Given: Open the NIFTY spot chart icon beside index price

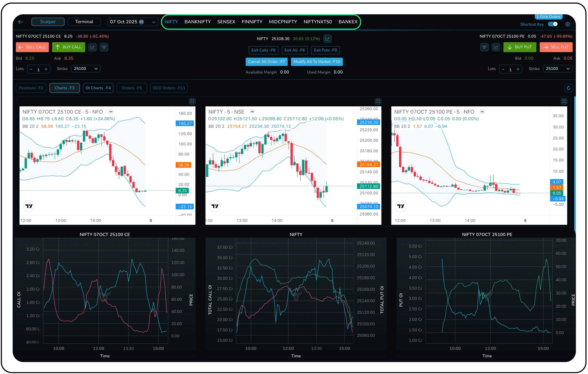Looking at the screenshot, I should [328, 38].
